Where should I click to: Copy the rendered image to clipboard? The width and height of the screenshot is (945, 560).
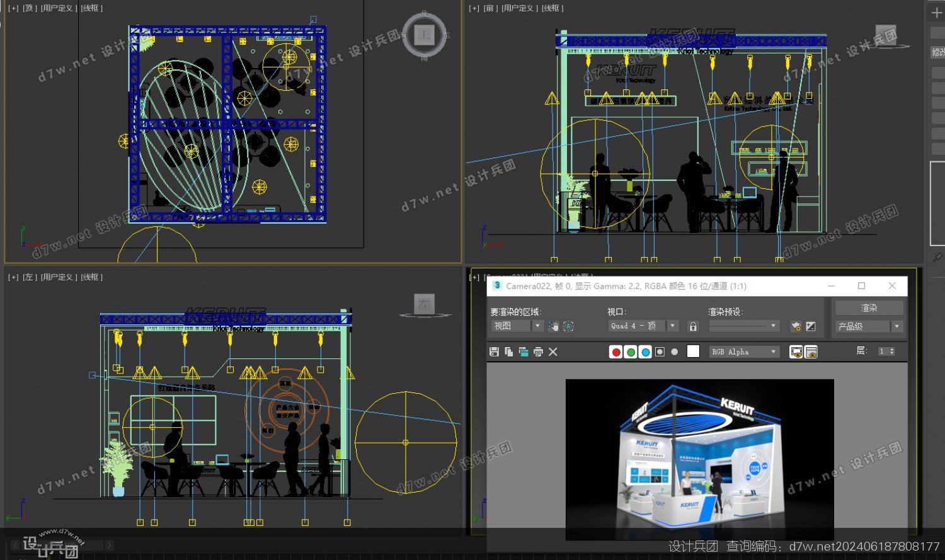click(x=509, y=352)
